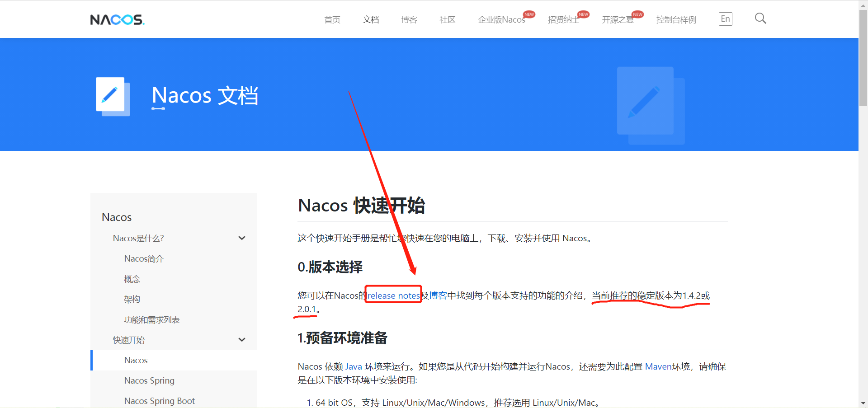The height and width of the screenshot is (408, 868).
Task: Open 架构 in the sidebar
Action: (x=132, y=299)
